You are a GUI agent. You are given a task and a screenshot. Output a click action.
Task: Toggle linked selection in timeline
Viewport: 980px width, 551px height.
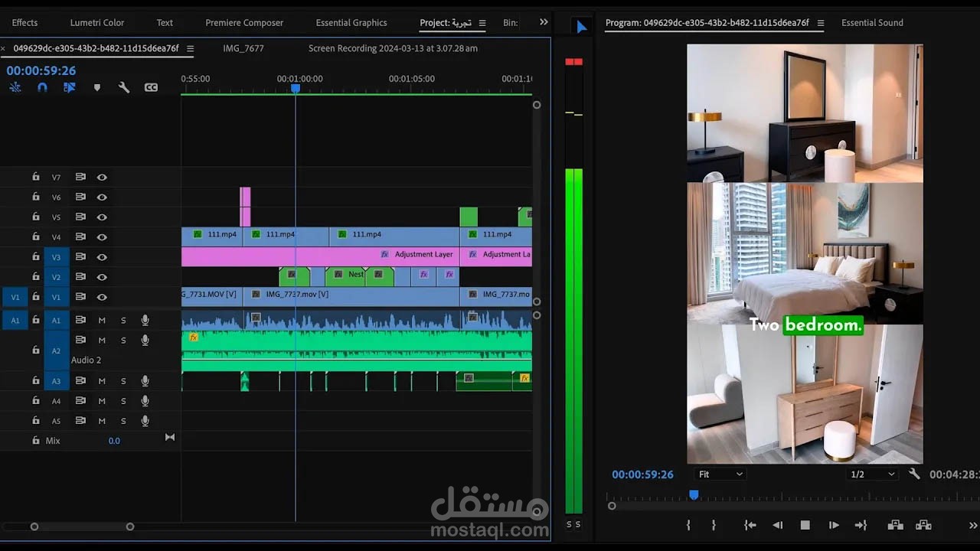click(70, 87)
